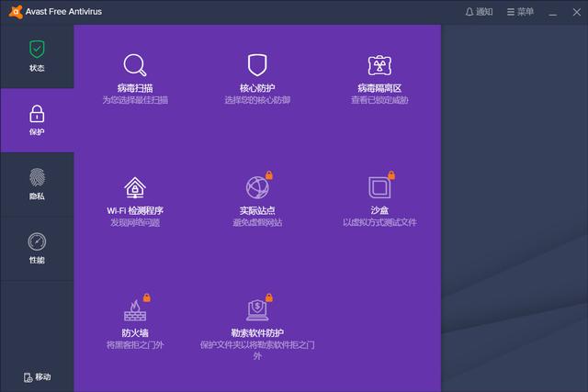Close the Avast window
The height and width of the screenshot is (392, 588).
point(577,12)
